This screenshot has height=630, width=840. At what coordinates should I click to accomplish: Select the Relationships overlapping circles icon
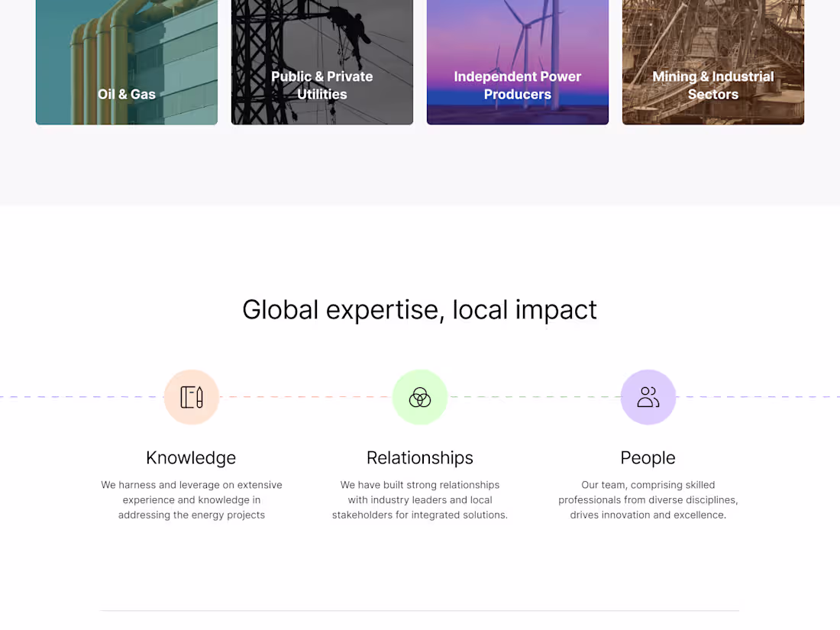pos(420,396)
